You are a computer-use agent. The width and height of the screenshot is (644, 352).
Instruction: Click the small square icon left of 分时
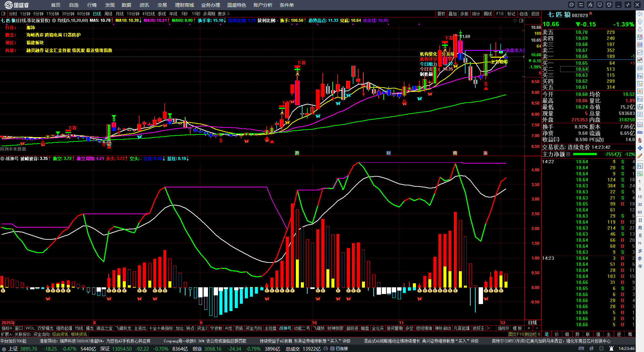[x=3, y=14]
